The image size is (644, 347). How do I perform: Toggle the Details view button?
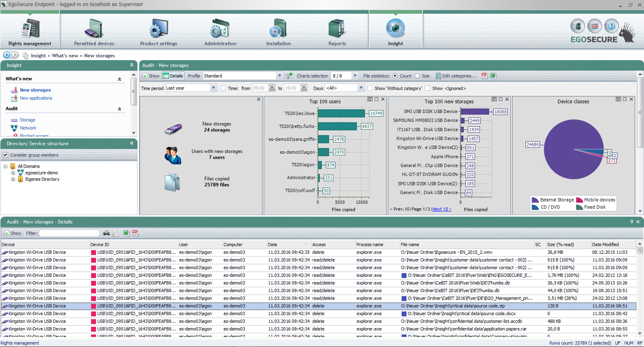173,76
